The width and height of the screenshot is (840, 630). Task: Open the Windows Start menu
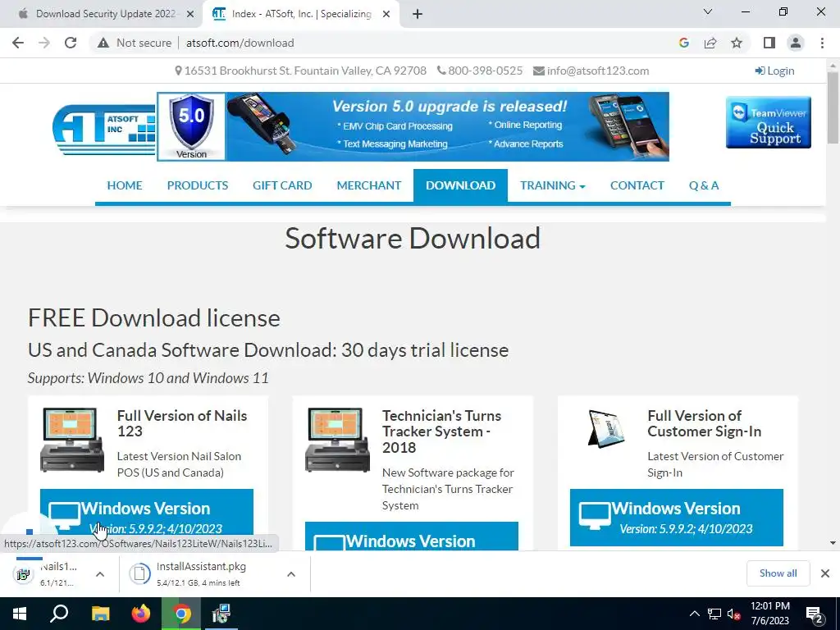pyautogui.click(x=20, y=614)
